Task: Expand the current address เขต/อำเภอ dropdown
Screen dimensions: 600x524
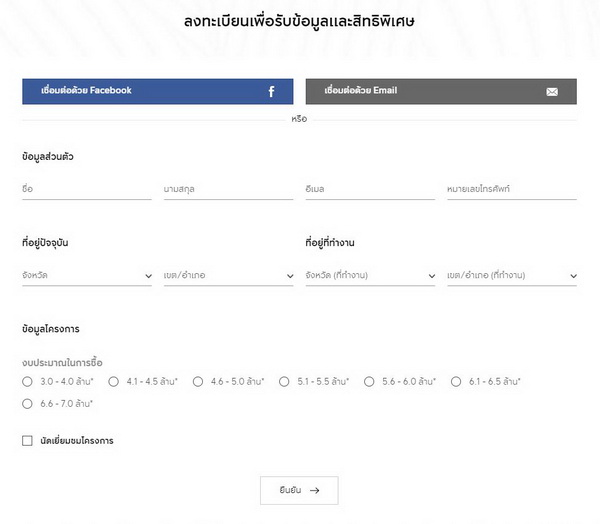Action: (228, 275)
